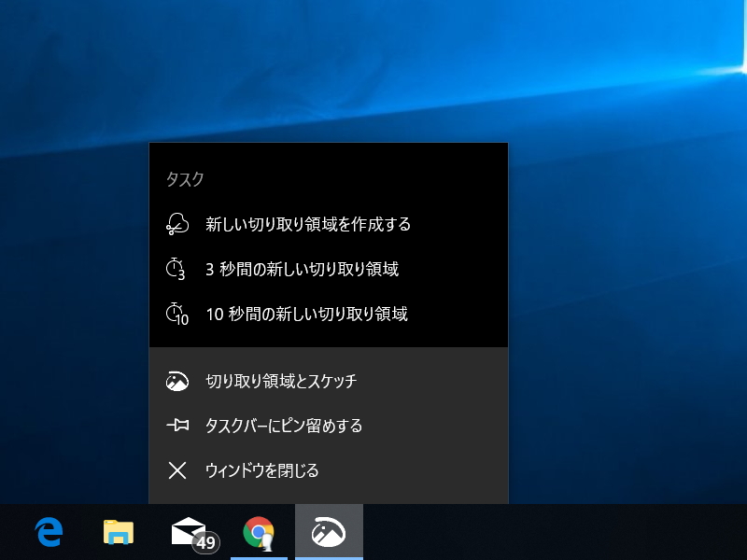Choose 10 秒間の新しい切り取り領域

pyautogui.click(x=329, y=314)
